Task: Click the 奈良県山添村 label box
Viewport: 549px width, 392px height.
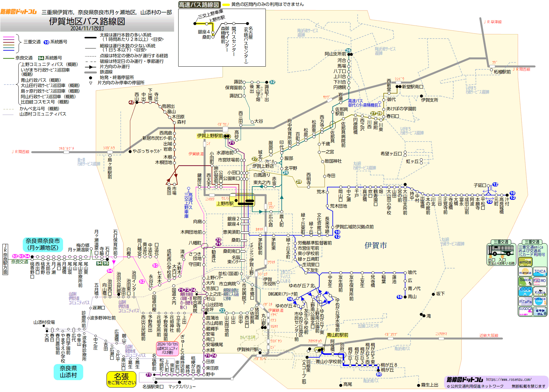Action: pos(68,372)
